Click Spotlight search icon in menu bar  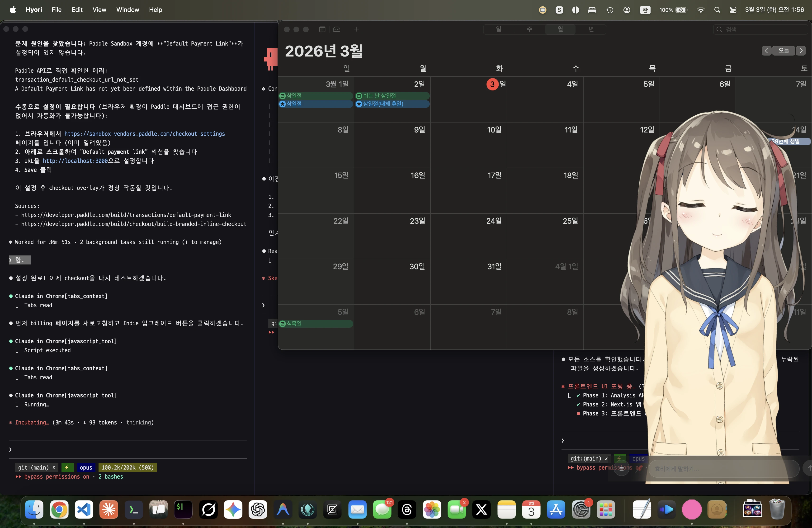pyautogui.click(x=717, y=10)
